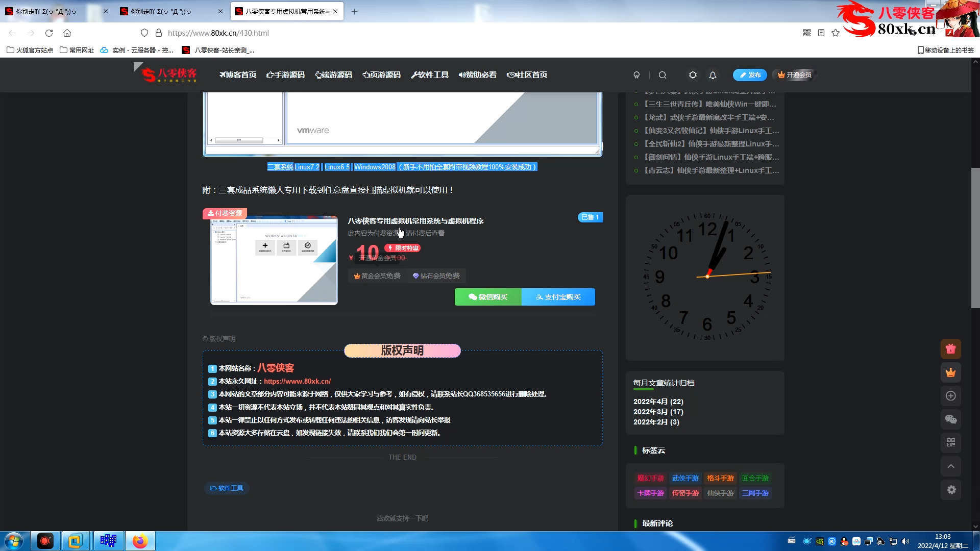Open a new browser tab with the plus

[x=354, y=11]
